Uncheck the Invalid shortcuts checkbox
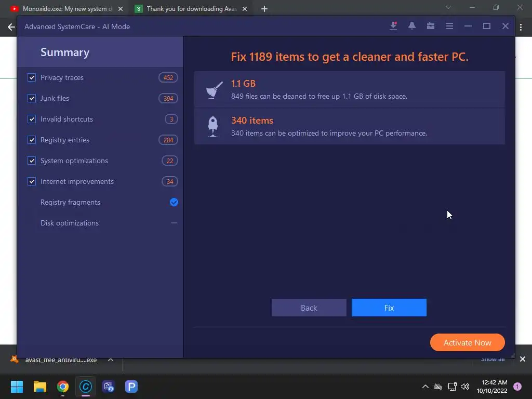 click(x=32, y=119)
